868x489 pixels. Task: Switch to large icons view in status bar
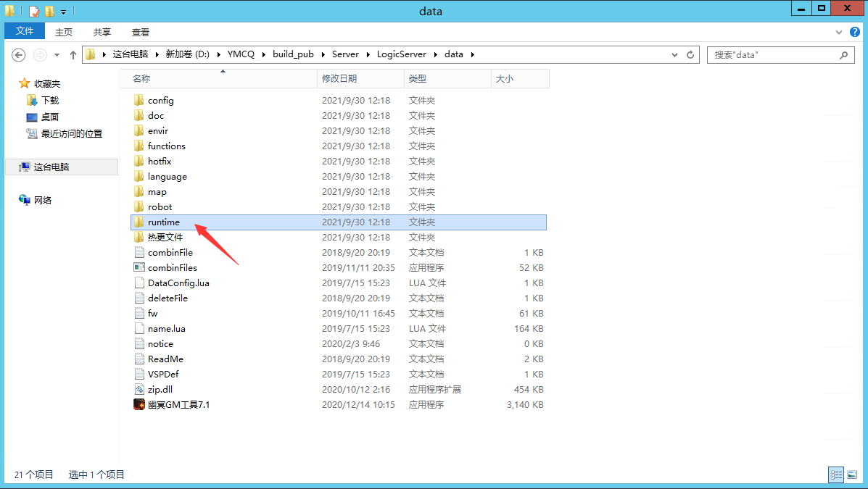tap(853, 475)
